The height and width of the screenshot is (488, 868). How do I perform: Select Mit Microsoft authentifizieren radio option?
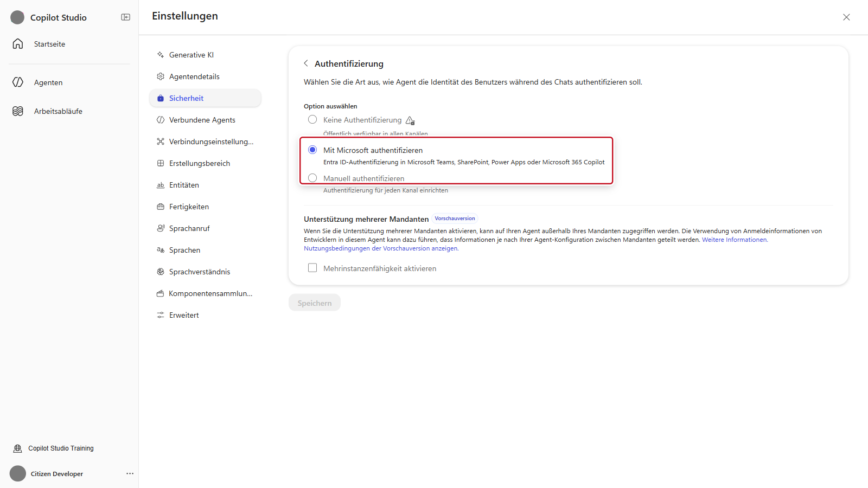312,150
